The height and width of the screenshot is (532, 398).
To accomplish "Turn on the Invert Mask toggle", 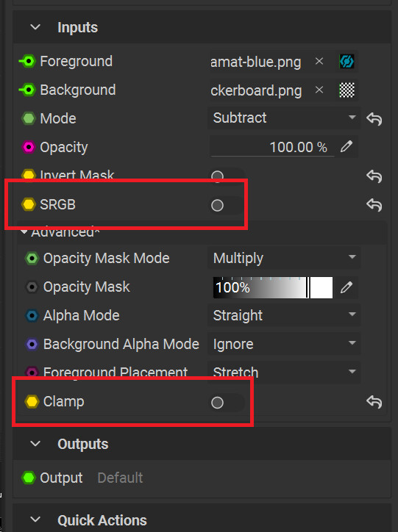I will (226, 176).
